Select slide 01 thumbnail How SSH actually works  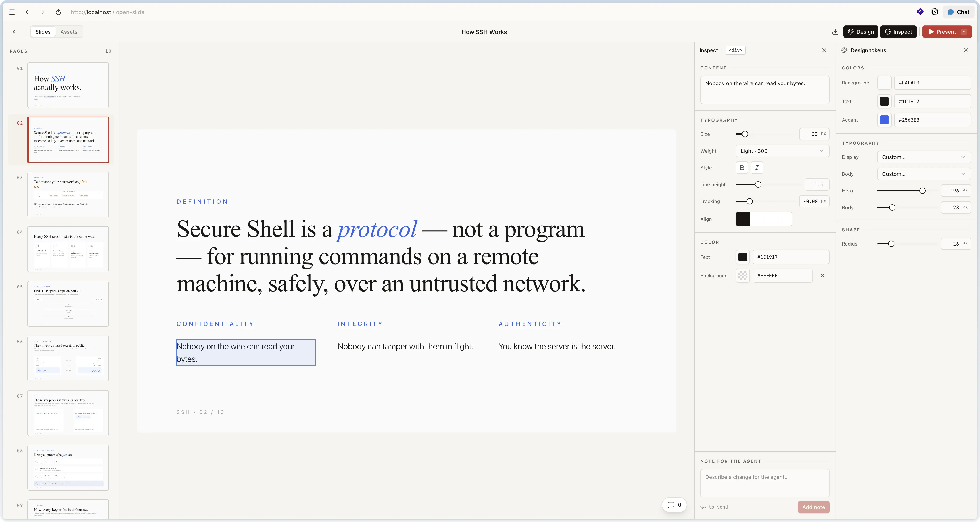(x=68, y=85)
